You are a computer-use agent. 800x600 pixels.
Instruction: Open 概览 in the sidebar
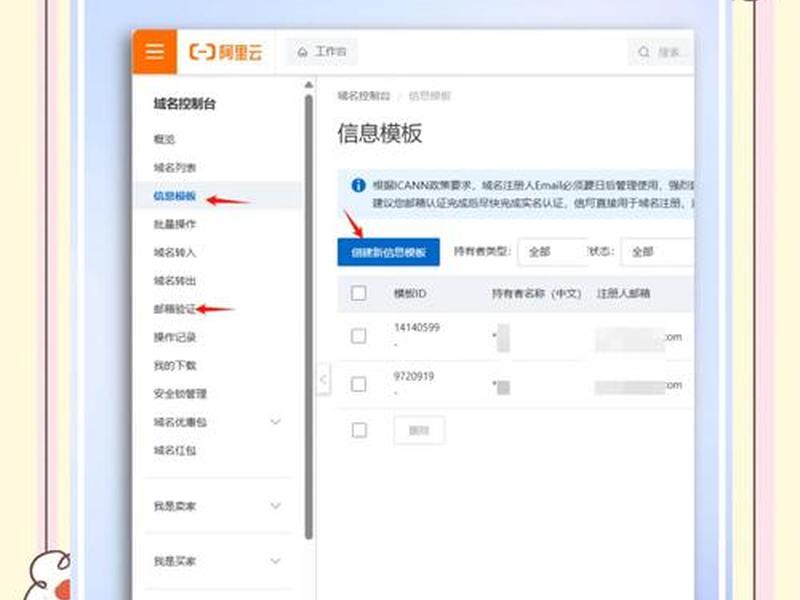pos(164,139)
